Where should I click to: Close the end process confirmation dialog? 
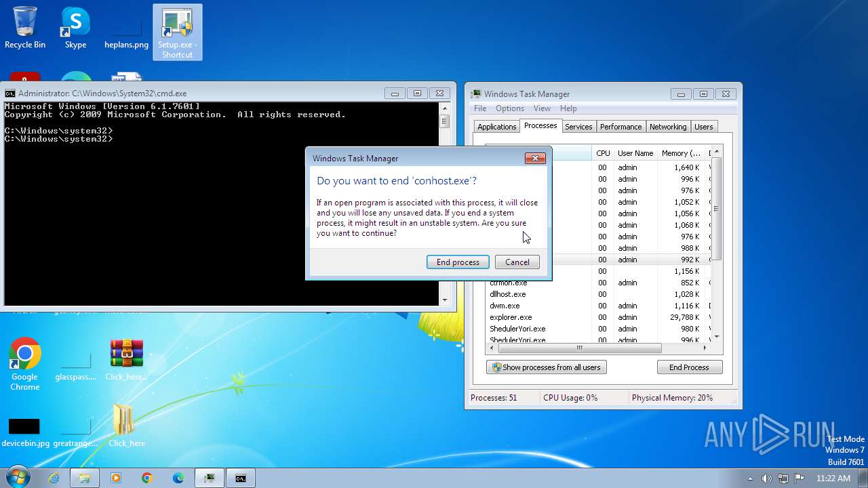point(535,158)
